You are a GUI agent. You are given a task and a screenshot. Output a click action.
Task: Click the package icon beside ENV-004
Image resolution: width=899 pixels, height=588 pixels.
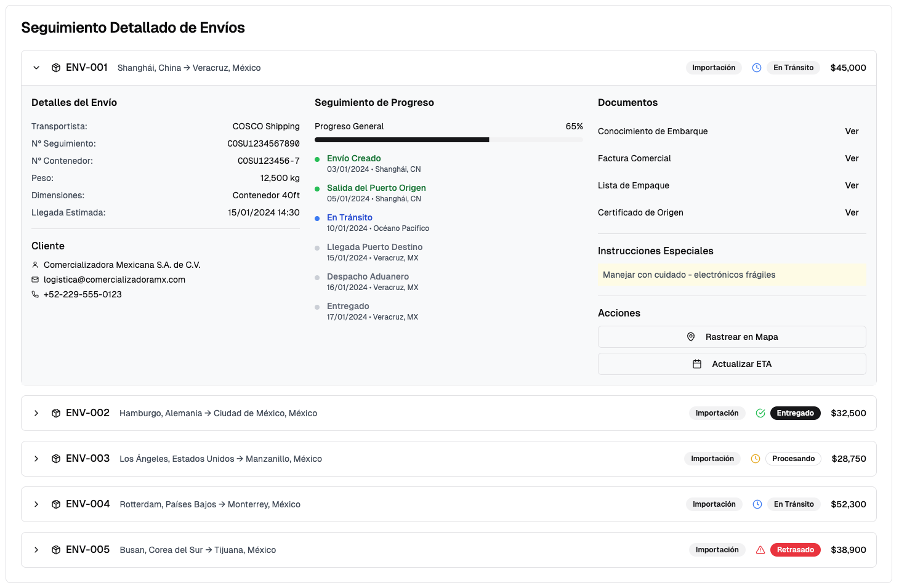click(56, 504)
